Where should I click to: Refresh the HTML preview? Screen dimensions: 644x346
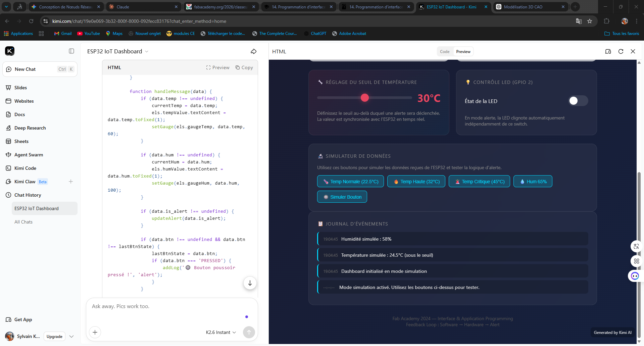621,51
